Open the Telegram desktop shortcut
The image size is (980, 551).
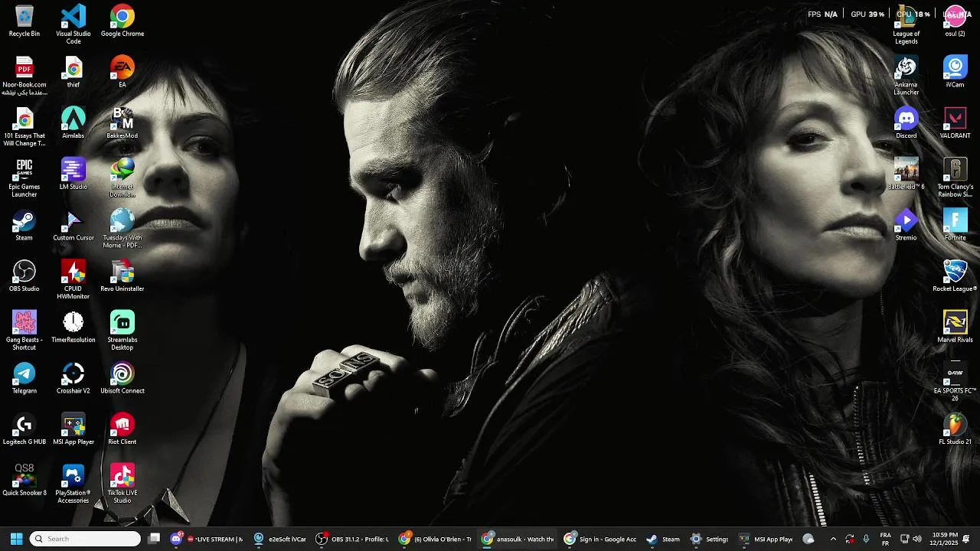click(24, 378)
